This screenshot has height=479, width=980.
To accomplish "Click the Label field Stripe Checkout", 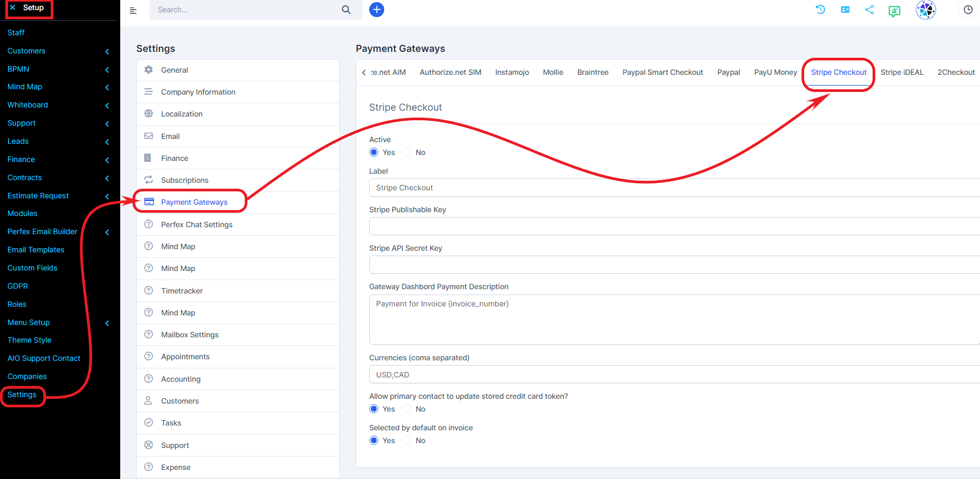I will [x=674, y=188].
